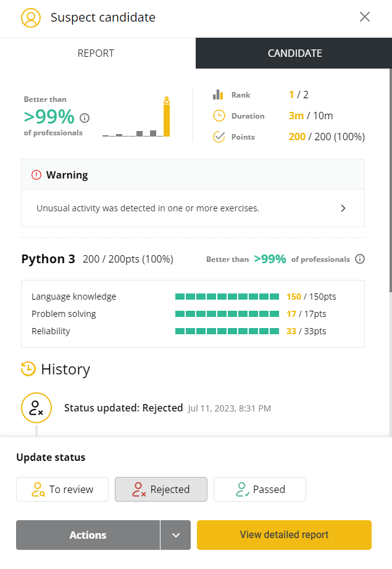This screenshot has height=569, width=392.
Task: Set status to To review
Action: pos(62,489)
